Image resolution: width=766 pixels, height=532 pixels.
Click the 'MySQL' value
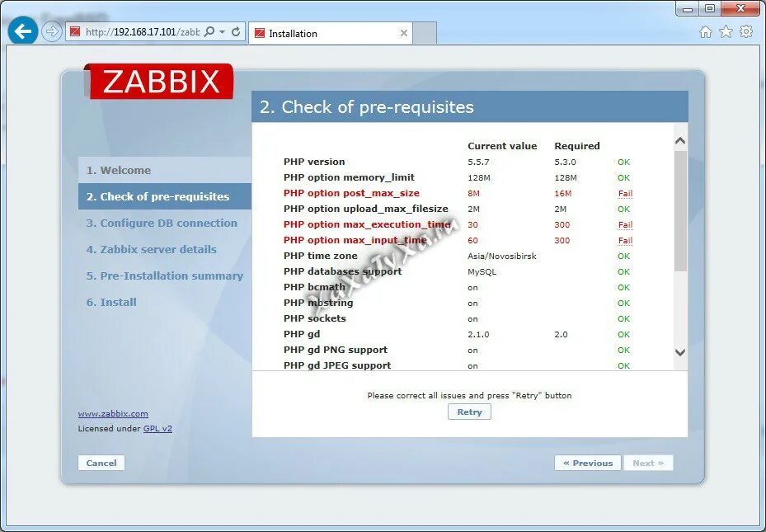[x=482, y=271]
